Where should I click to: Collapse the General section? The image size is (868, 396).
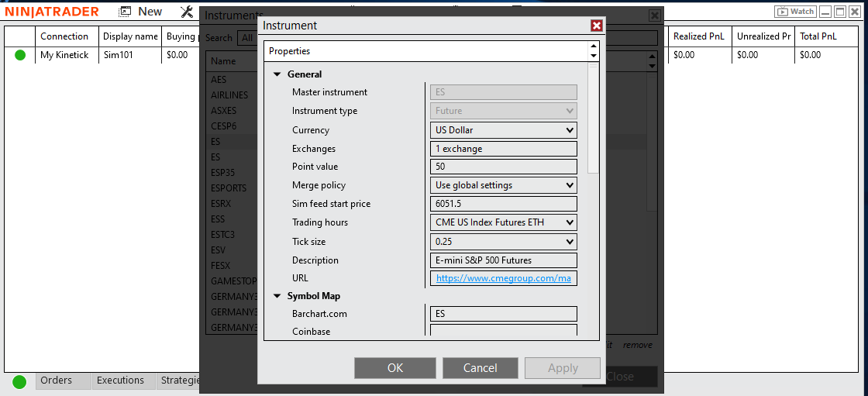pyautogui.click(x=277, y=74)
